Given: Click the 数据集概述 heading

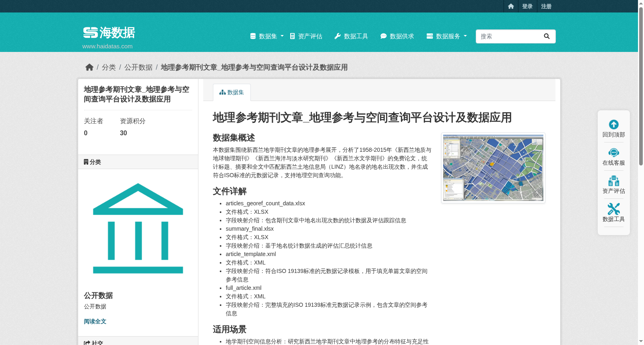Looking at the screenshot, I should click(x=234, y=138).
